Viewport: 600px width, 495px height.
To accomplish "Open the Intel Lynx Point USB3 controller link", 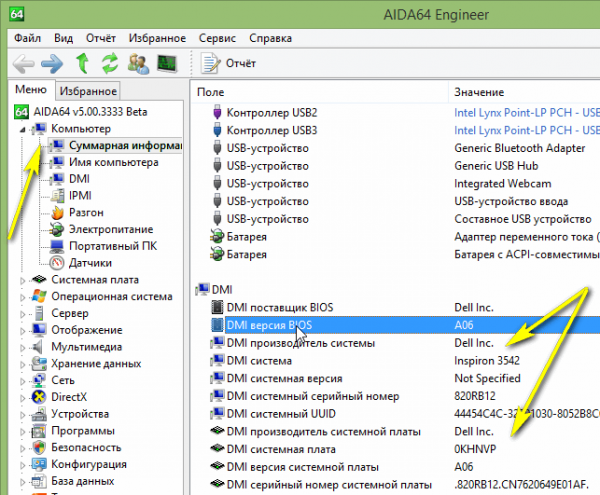I will (527, 130).
